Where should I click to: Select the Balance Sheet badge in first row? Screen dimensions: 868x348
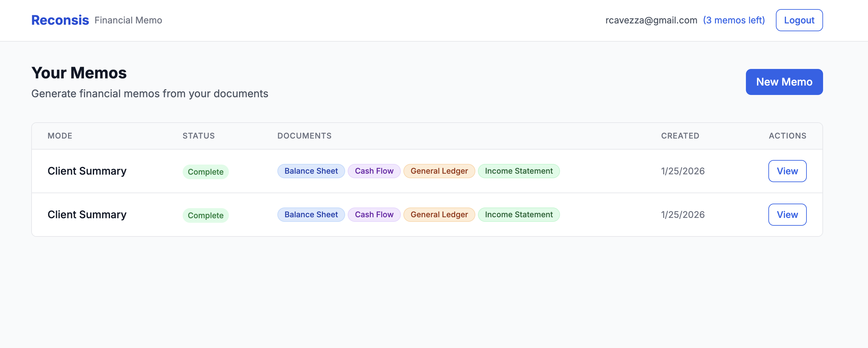pos(311,171)
